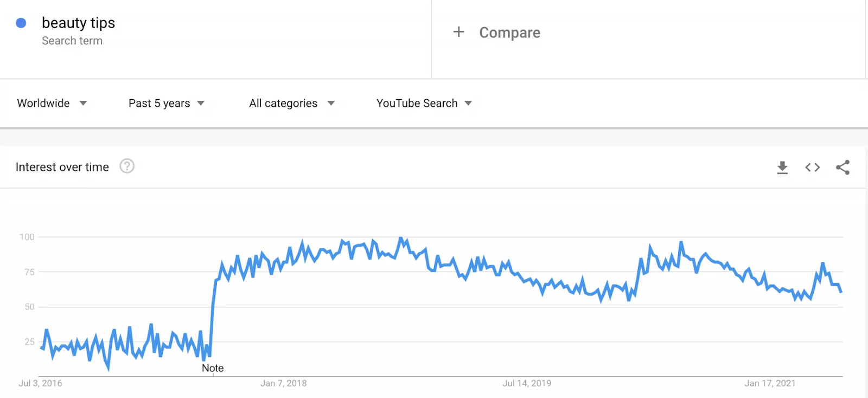
Task: Open help for Interest over time
Action: pos(127,166)
